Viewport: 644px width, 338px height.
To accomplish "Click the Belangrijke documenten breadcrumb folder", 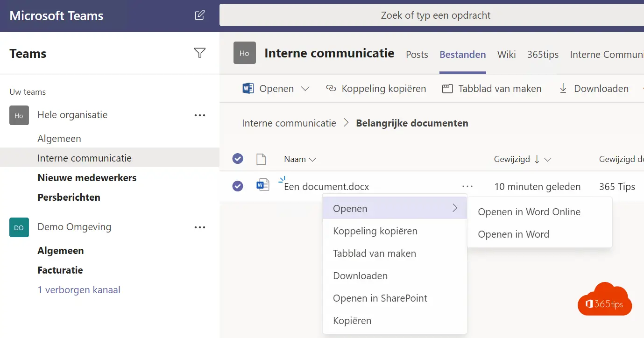I will click(x=412, y=123).
